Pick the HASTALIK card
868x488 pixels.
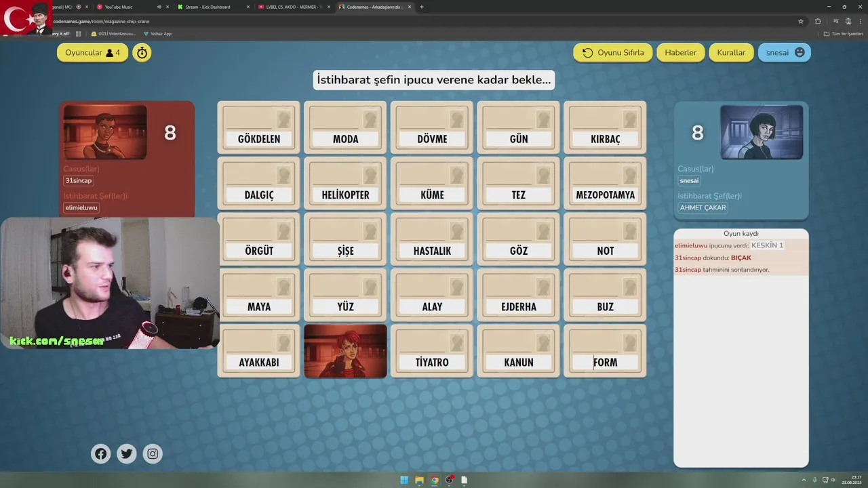click(432, 239)
